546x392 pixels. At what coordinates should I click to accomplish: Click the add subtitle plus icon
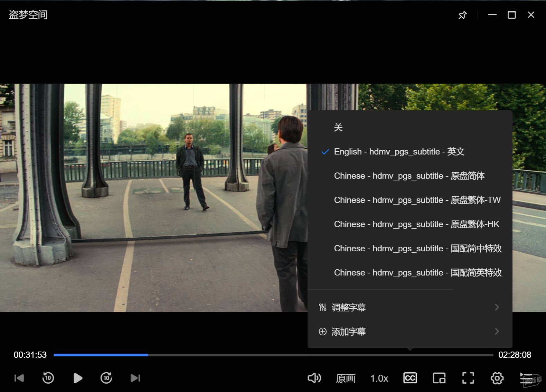322,332
